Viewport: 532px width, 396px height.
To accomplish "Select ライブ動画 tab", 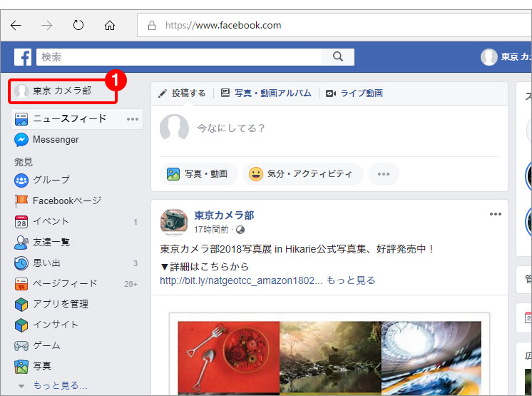I will click(x=354, y=93).
